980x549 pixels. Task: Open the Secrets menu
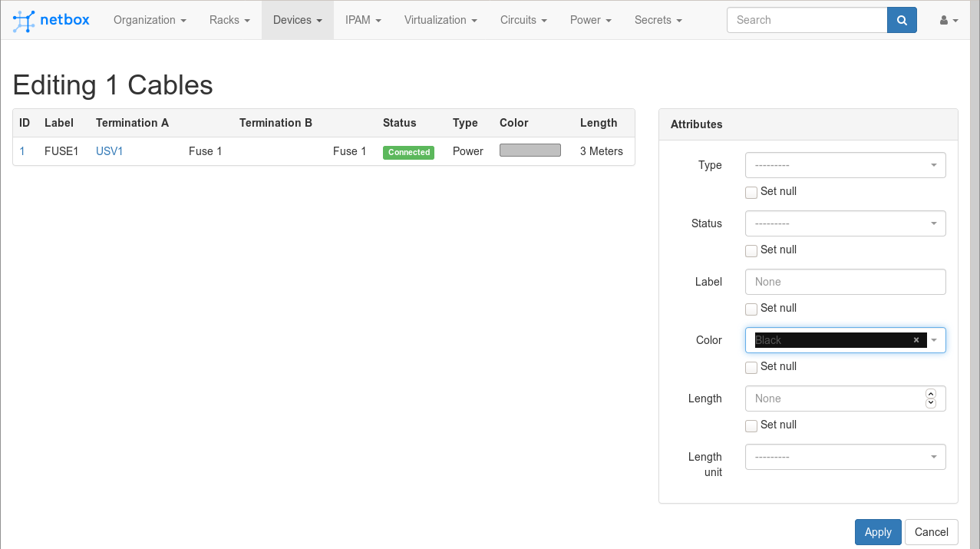[x=658, y=20]
